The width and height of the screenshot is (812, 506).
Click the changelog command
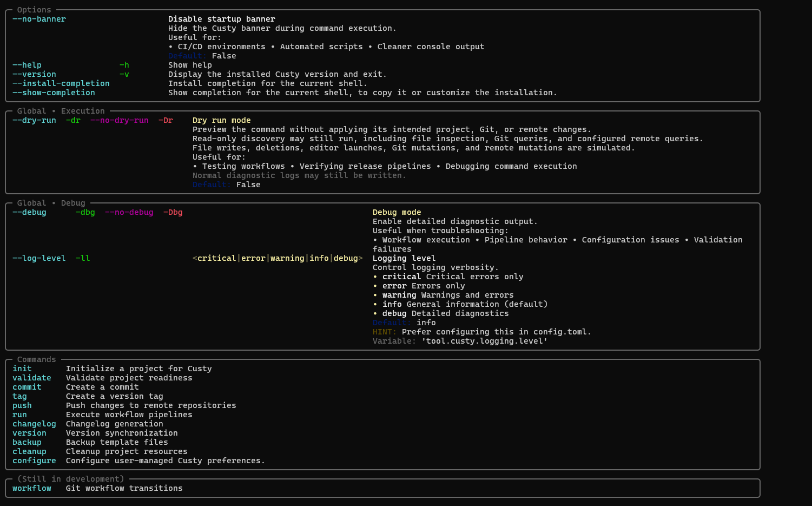[x=34, y=424]
